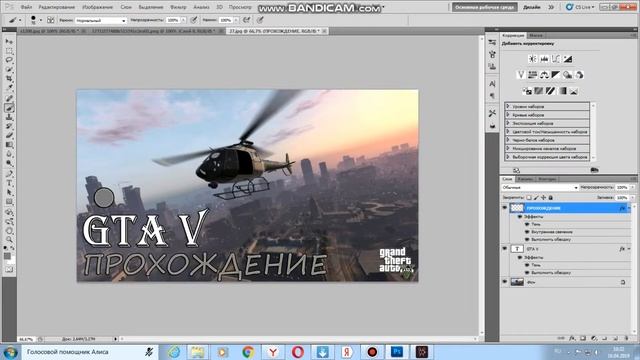640x360 pixels.
Task: Open Google Chrome from taskbar
Action: pyautogui.click(x=248, y=352)
